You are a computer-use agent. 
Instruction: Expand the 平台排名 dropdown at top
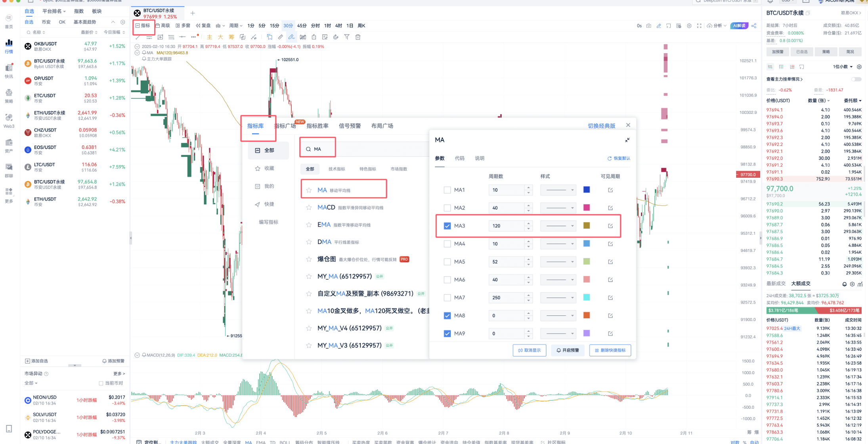pos(54,11)
